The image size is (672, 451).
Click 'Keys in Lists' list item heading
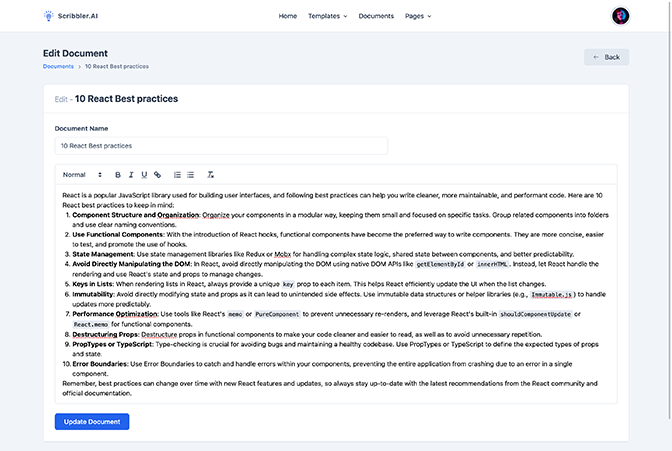coord(93,284)
